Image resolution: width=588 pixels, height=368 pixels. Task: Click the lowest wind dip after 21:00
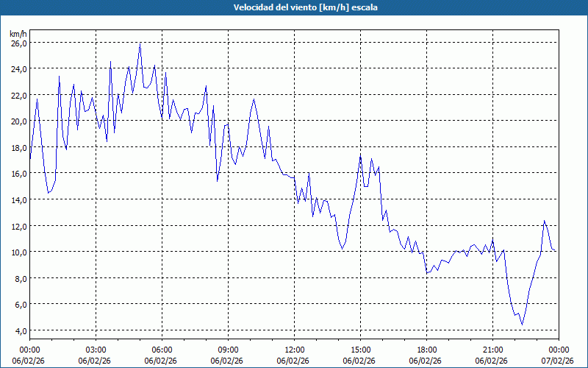[x=522, y=325]
